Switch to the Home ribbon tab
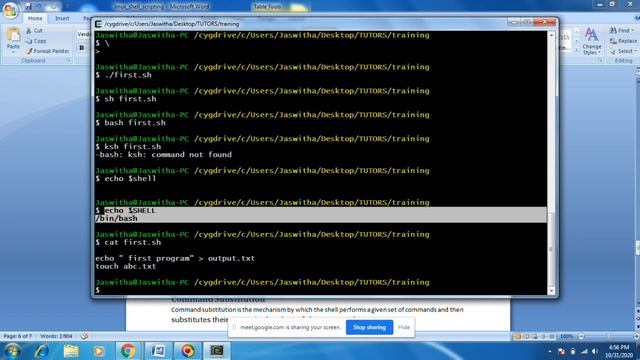The width and height of the screenshot is (640, 360). pyautogui.click(x=35, y=18)
